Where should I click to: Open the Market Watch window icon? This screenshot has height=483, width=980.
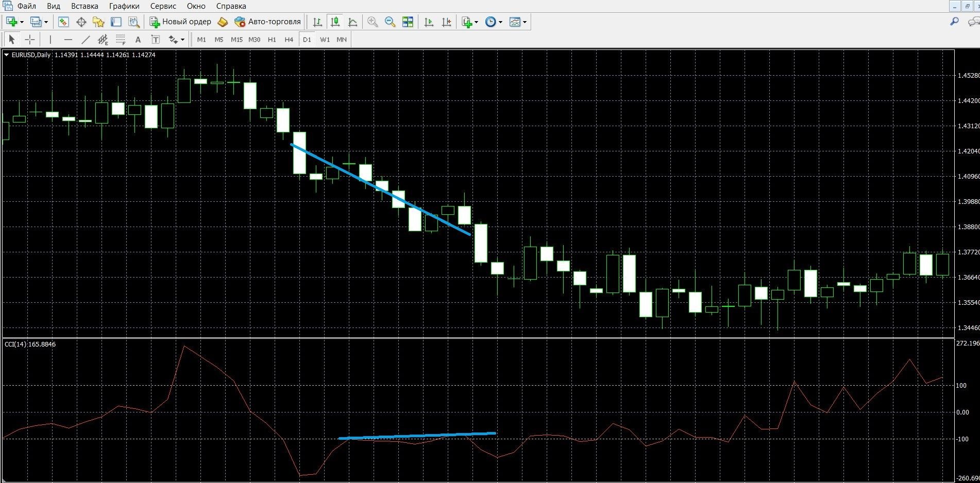(x=63, y=22)
